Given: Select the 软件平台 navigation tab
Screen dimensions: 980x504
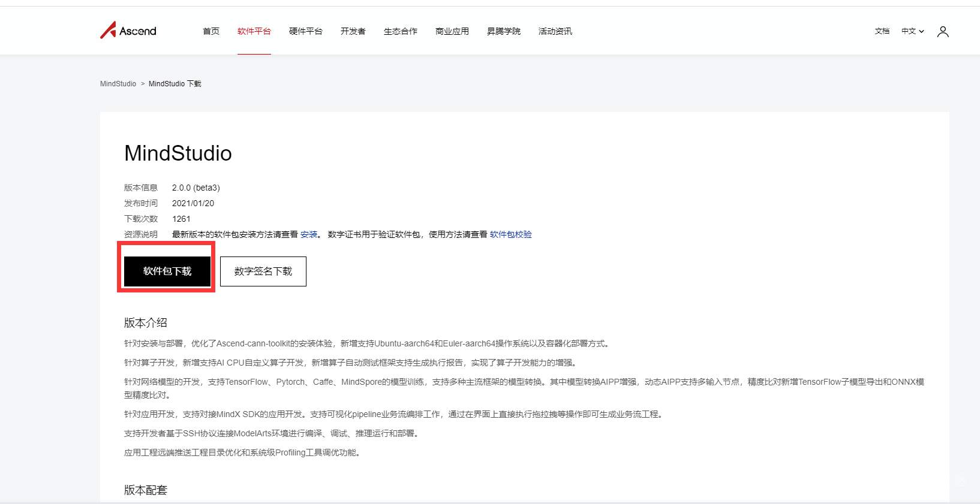Looking at the screenshot, I should click(254, 31).
